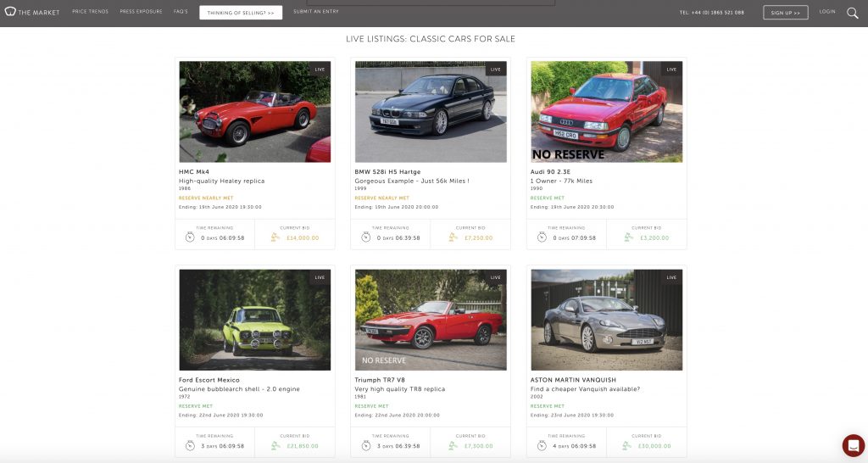Open FAQ's menu item
Viewport: 868px width, 463px height.
tap(181, 12)
